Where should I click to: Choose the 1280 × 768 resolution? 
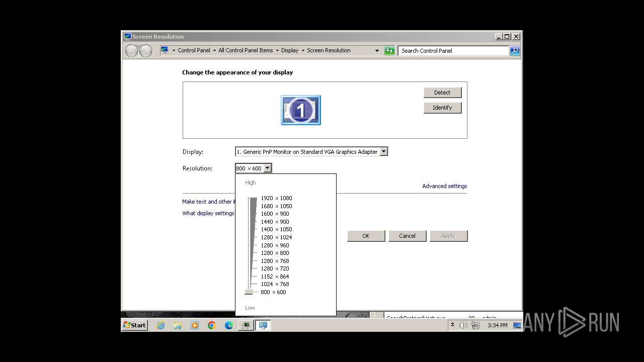pos(275,261)
